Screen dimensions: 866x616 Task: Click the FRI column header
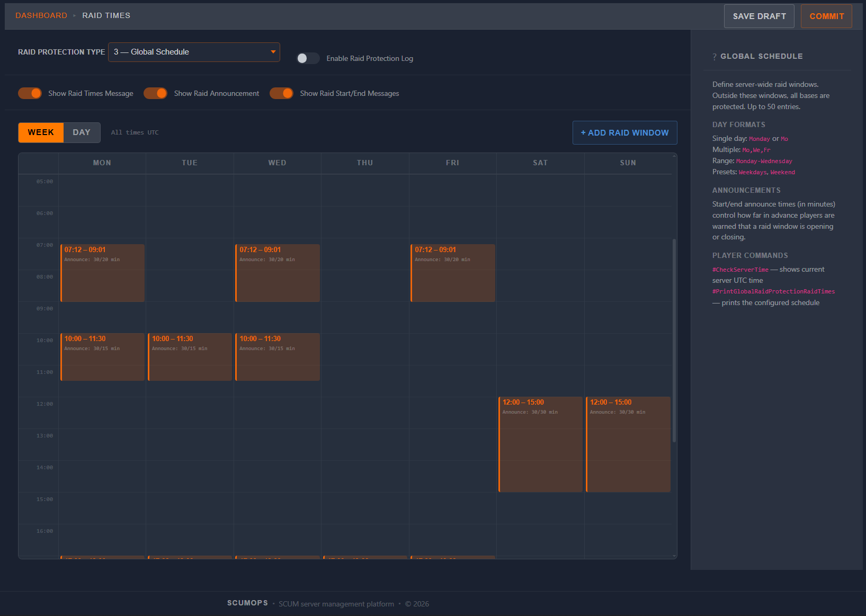click(x=453, y=163)
